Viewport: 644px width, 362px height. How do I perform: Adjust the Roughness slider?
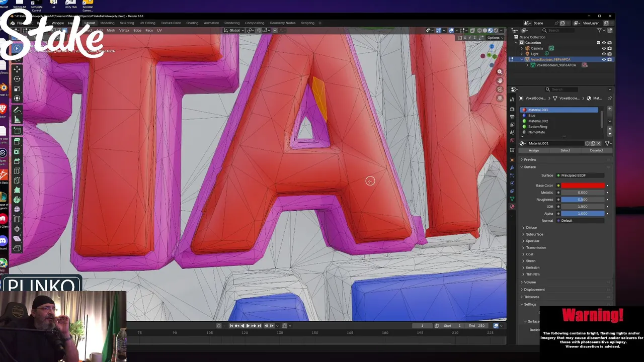(583, 200)
